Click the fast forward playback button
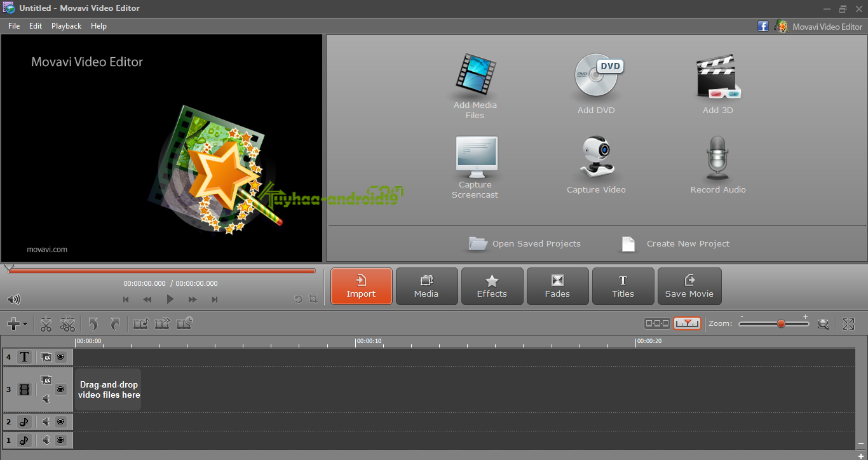 pyautogui.click(x=193, y=299)
